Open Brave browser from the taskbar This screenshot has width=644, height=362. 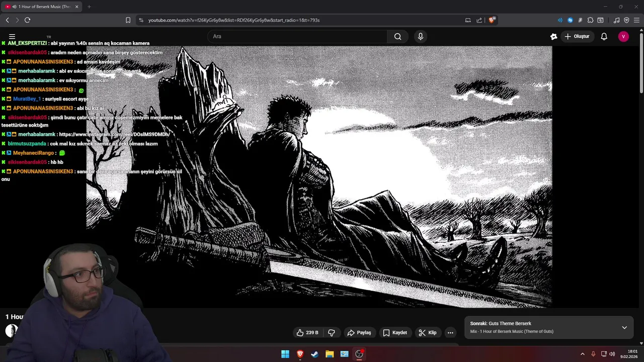300,354
